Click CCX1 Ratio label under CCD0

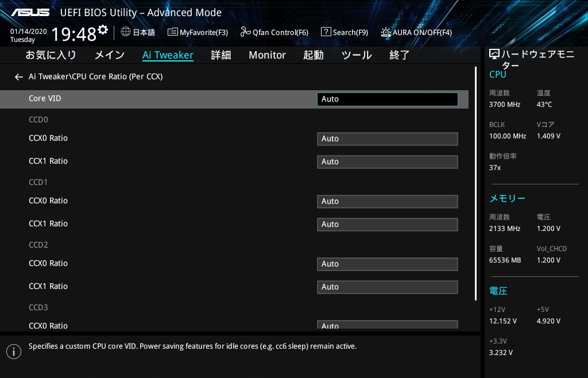pos(48,161)
